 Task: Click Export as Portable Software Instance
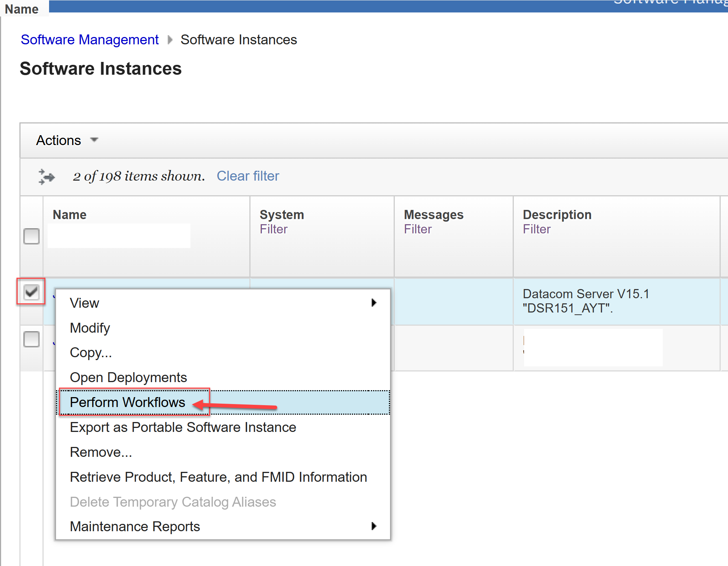pyautogui.click(x=183, y=427)
